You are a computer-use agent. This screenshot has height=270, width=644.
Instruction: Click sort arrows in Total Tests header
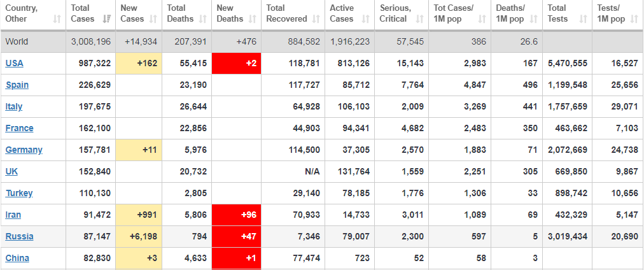tap(583, 19)
